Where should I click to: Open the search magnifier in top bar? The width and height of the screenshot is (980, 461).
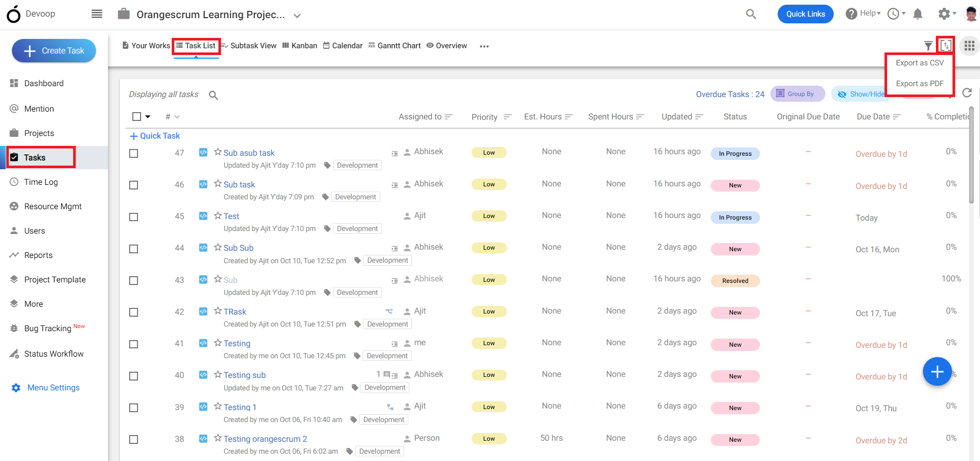click(x=751, y=14)
